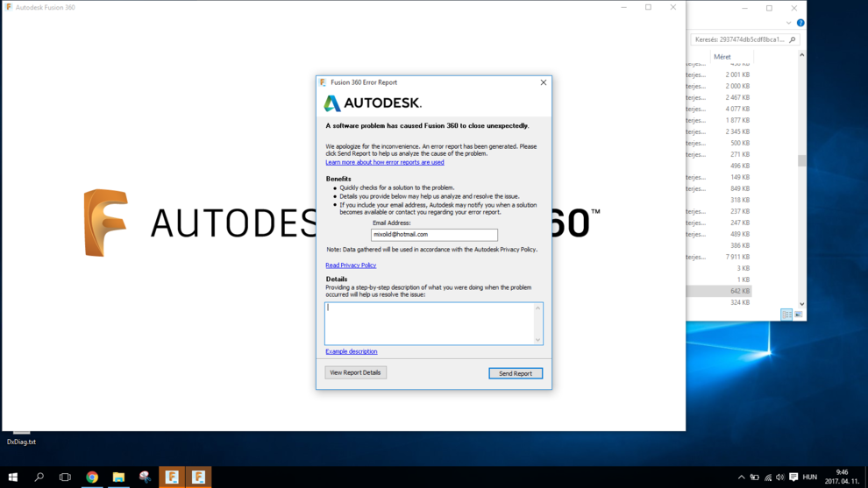Open the Example description link

[351, 351]
